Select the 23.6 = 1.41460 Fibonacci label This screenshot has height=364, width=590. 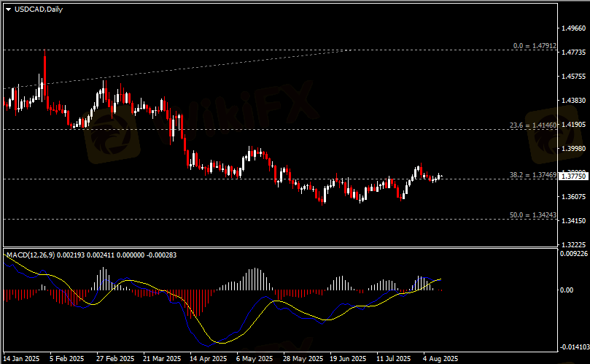pos(533,125)
